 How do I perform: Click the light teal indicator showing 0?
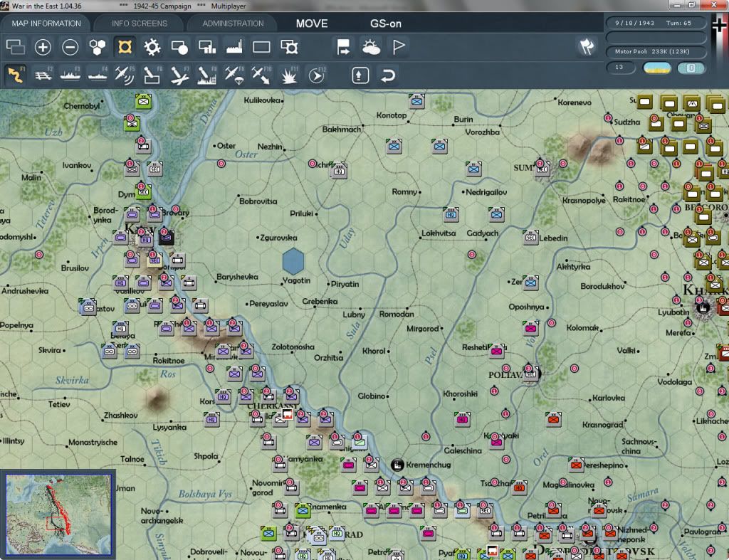click(x=691, y=68)
